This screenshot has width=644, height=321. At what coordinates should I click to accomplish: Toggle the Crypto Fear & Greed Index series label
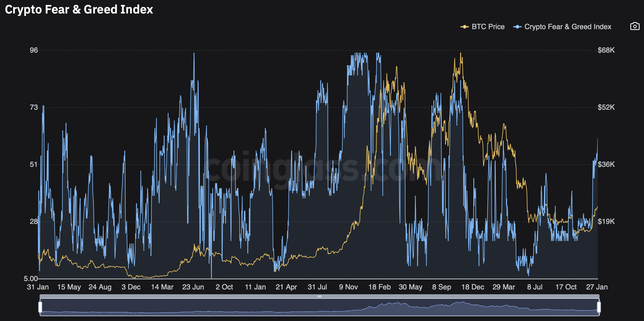click(x=568, y=27)
